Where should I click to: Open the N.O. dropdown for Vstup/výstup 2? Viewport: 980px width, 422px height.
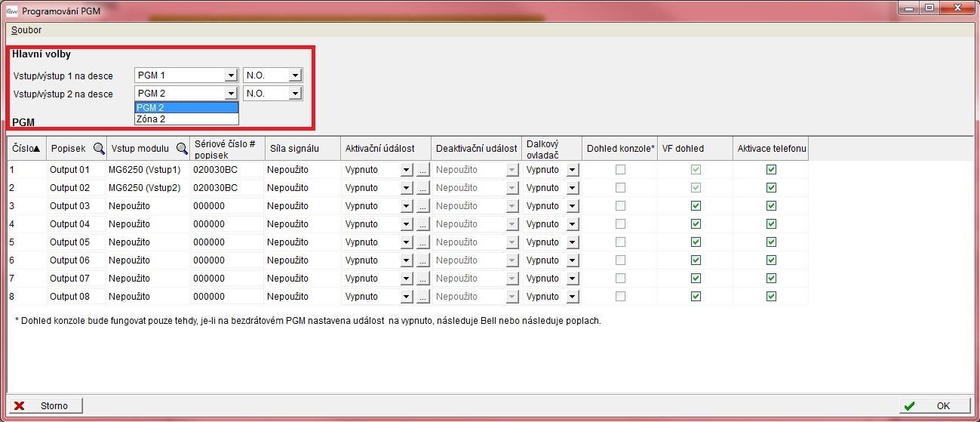click(295, 94)
